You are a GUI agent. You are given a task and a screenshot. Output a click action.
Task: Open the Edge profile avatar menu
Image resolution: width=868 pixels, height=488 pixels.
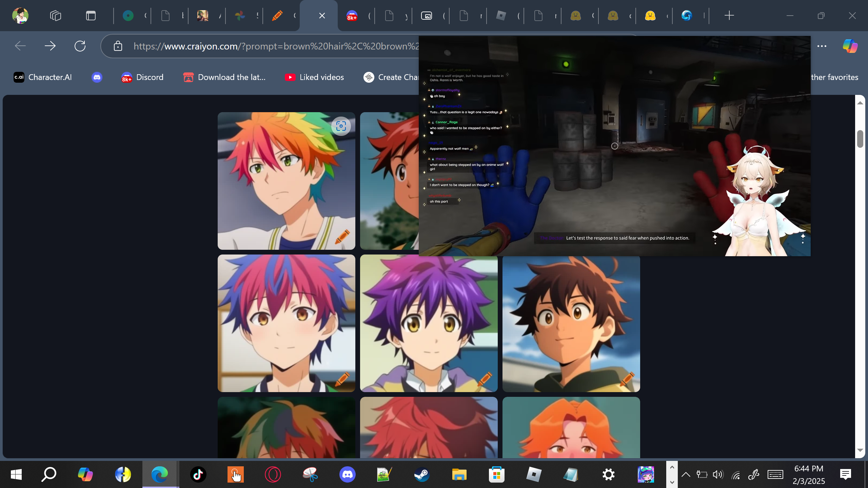click(20, 16)
